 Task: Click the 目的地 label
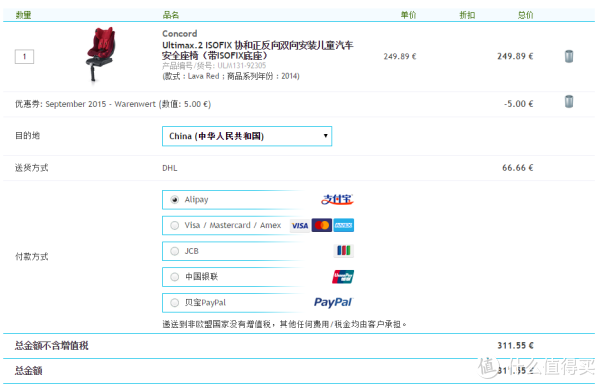pos(27,135)
